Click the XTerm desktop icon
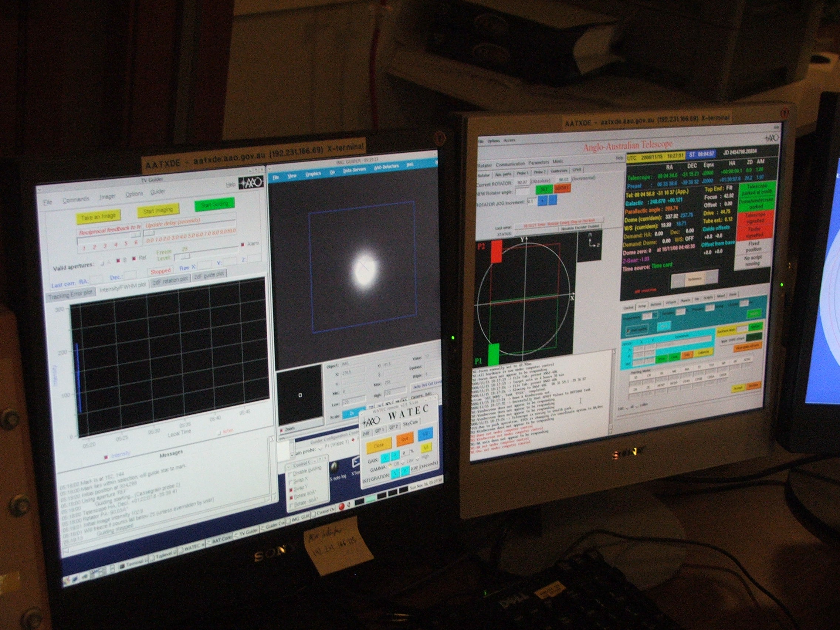The image size is (840, 630). tap(356, 464)
